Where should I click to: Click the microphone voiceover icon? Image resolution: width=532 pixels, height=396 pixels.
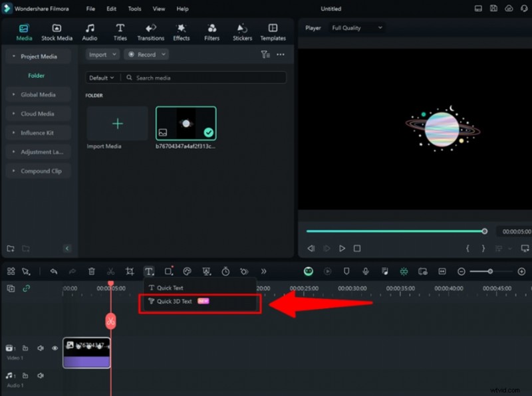365,271
